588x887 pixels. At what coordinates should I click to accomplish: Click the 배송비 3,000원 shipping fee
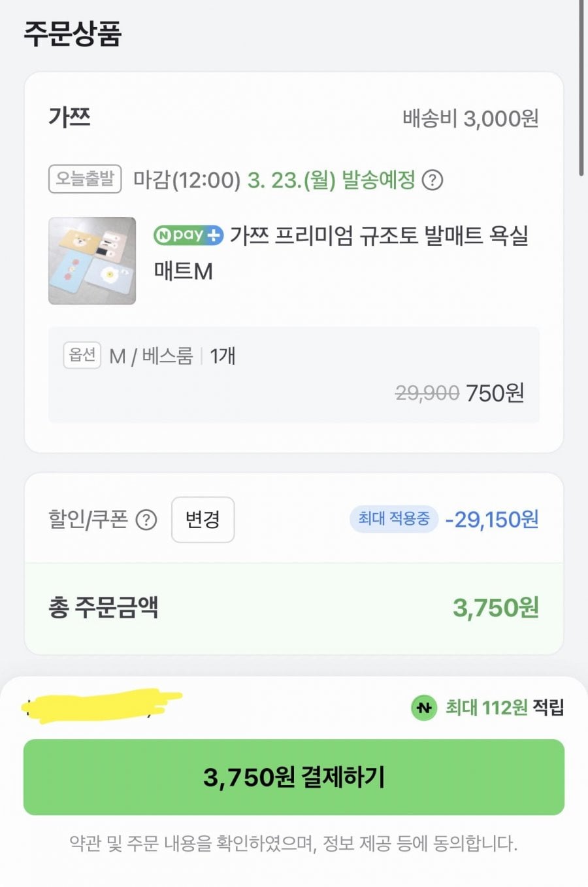coord(470,119)
